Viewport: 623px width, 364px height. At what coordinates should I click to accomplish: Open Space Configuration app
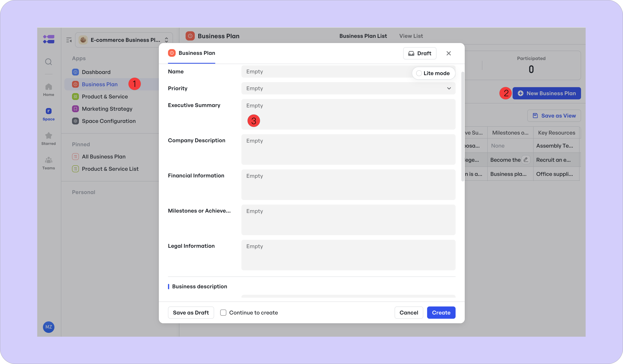pyautogui.click(x=109, y=121)
